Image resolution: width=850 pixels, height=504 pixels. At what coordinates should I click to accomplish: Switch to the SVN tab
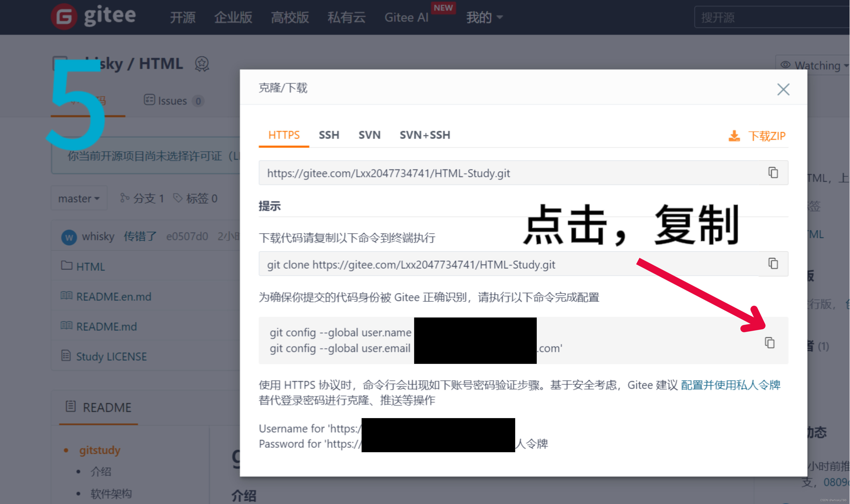tap(369, 135)
